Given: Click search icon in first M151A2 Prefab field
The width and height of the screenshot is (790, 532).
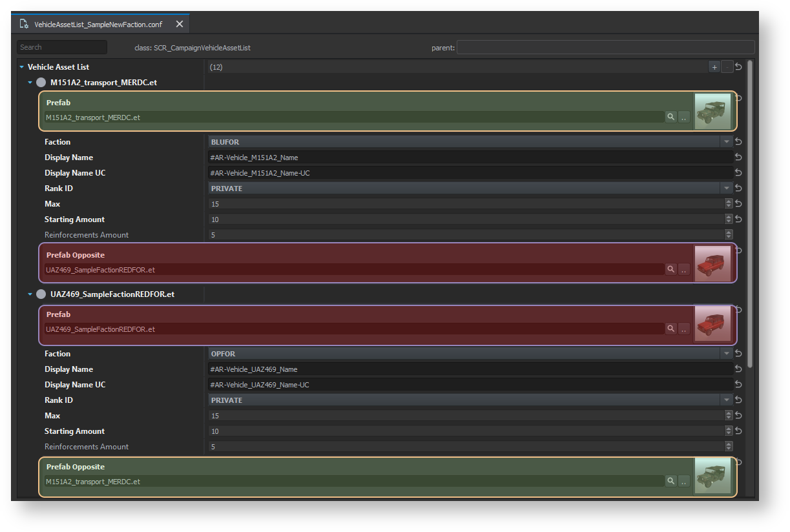Looking at the screenshot, I should (670, 117).
